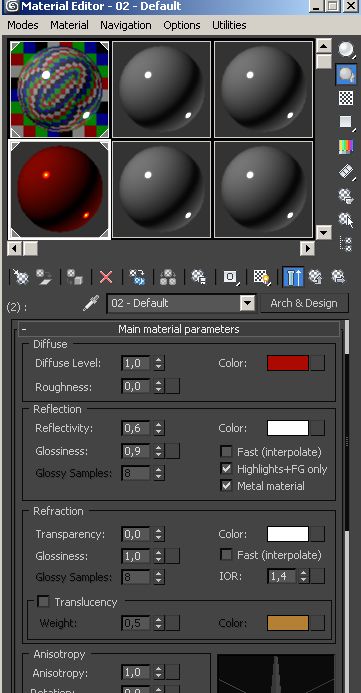This screenshot has height=693, width=361.
Task: Click the Make Unique icon
Action: pyautogui.click(x=168, y=277)
